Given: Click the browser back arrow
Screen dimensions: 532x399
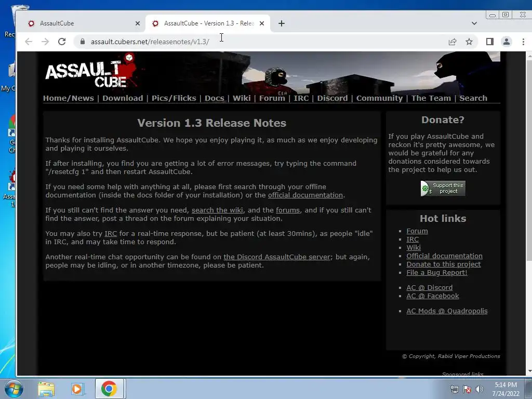Looking at the screenshot, I should [x=29, y=42].
